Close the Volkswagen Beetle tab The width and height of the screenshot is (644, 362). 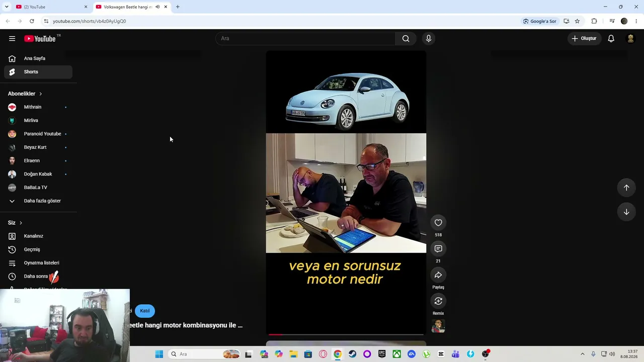[x=166, y=7]
